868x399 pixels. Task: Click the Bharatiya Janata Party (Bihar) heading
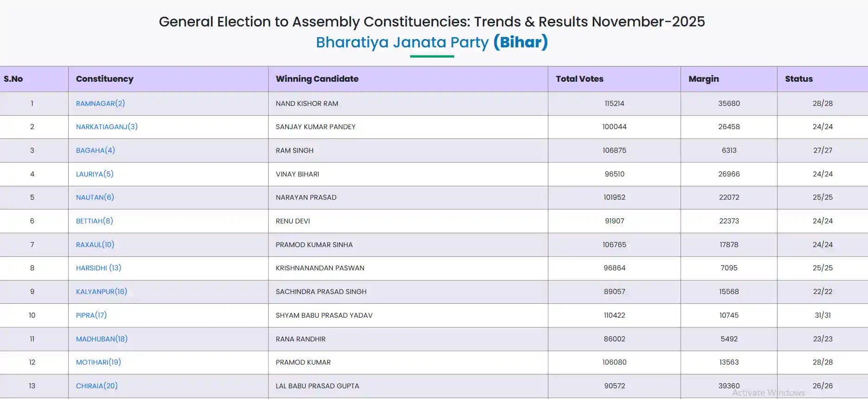pyautogui.click(x=431, y=42)
